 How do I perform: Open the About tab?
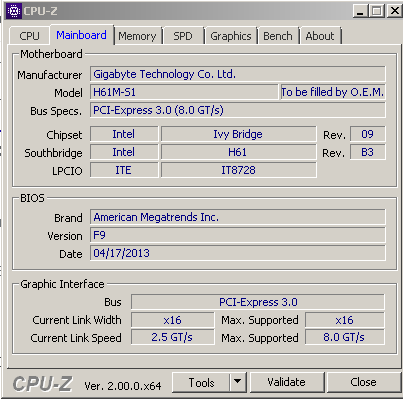(320, 36)
